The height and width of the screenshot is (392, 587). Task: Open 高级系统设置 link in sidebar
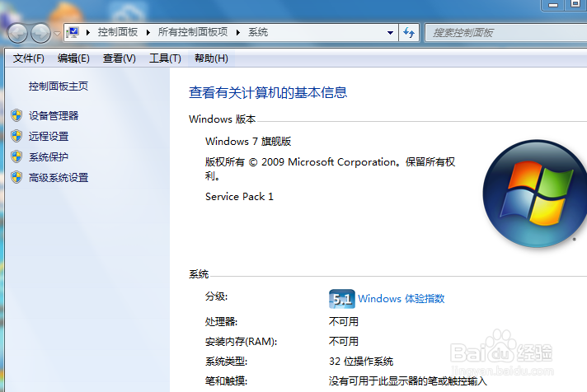[x=59, y=177]
